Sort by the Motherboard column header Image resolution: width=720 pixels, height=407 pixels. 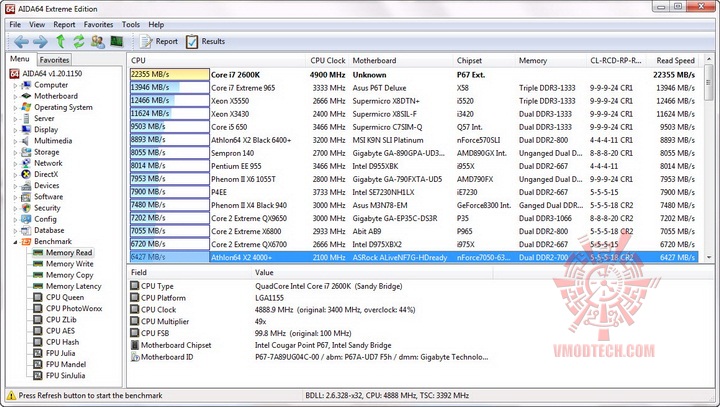point(400,61)
